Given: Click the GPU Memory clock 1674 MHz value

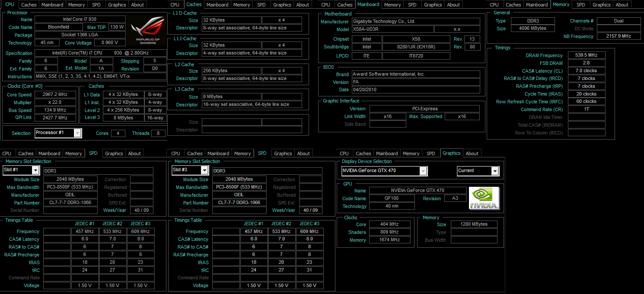Looking at the screenshot, I should click(x=389, y=240).
